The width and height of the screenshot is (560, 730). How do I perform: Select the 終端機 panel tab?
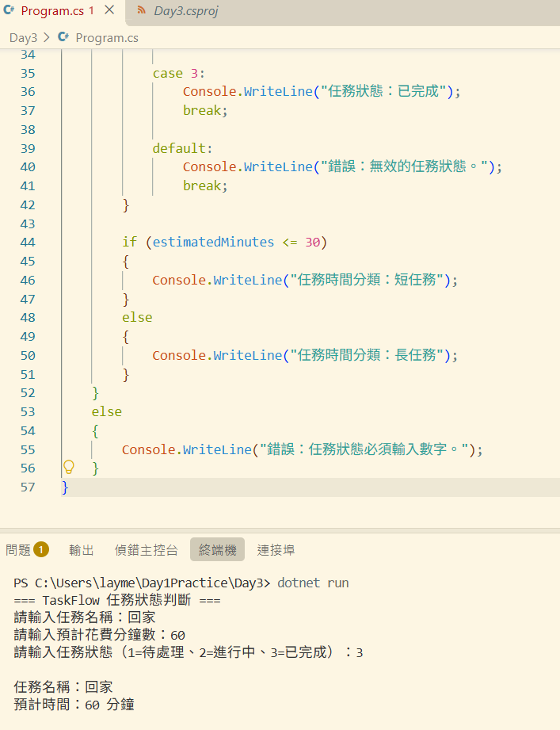(x=217, y=550)
